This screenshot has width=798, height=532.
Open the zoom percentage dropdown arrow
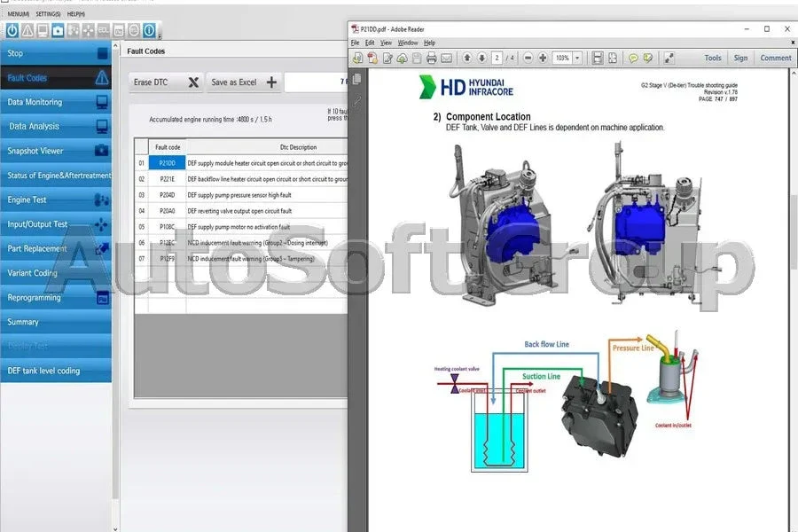[577, 58]
